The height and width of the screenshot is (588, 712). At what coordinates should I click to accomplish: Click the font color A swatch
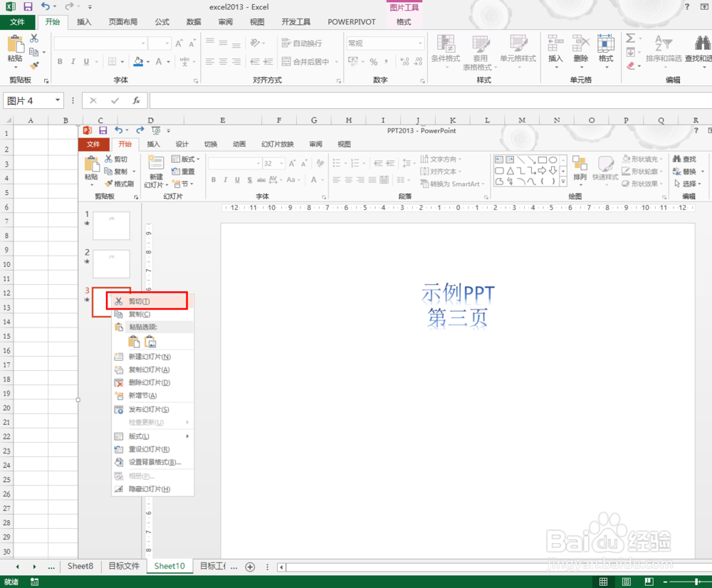click(159, 61)
